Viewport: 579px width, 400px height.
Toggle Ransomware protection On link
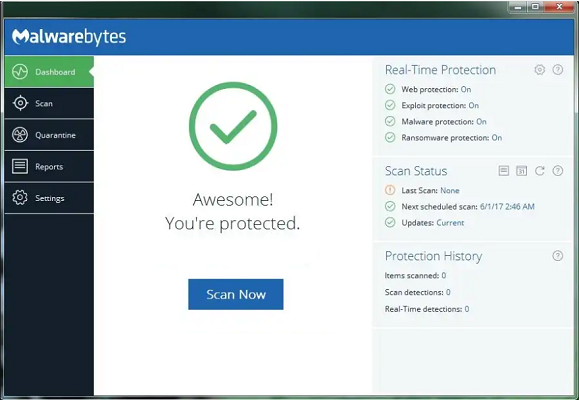tap(497, 138)
